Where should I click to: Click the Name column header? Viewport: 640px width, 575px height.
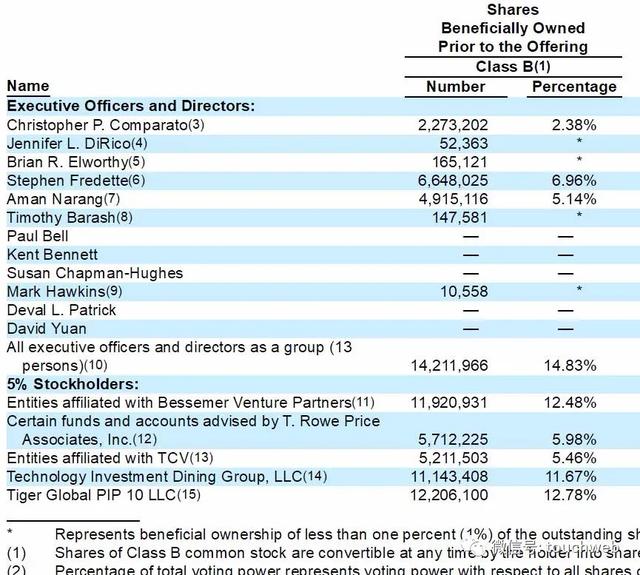tap(28, 86)
